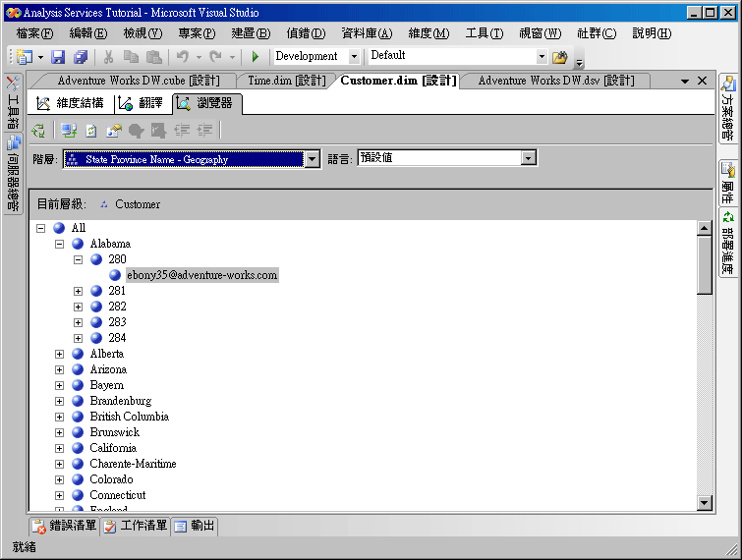Open the 維度(M) menu
The image size is (742, 560).
coord(428,33)
